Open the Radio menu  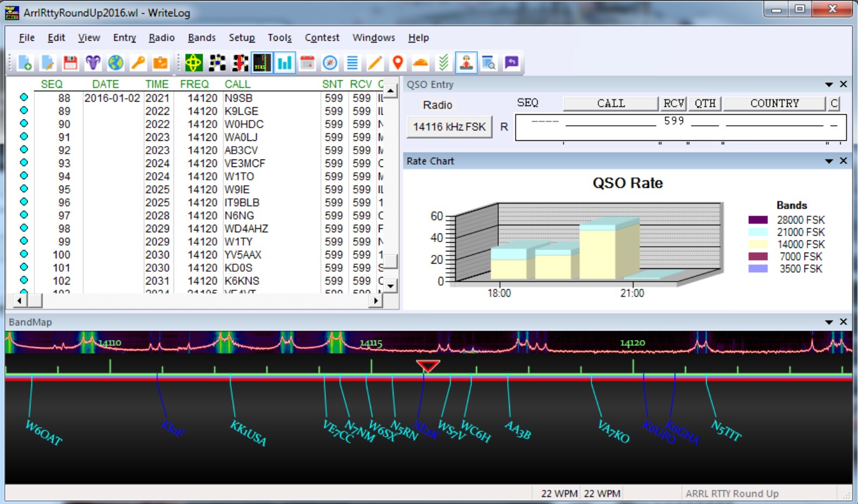pos(162,38)
